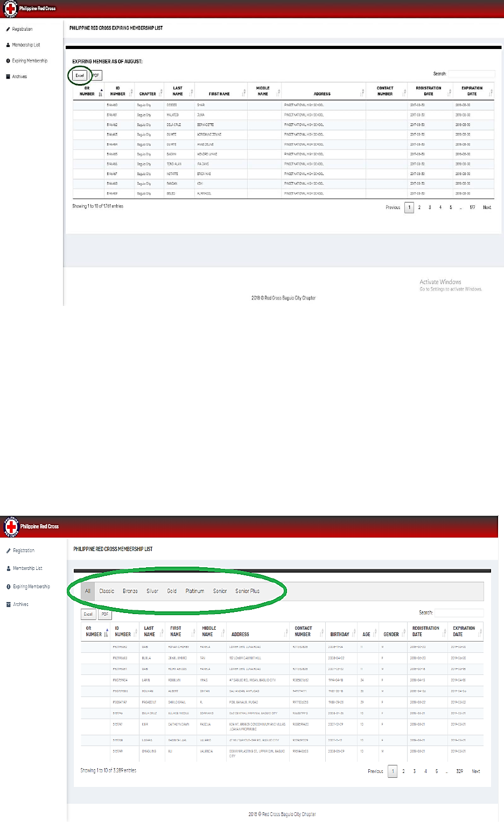Screen dimensions: 504x822
Task: Select the Silver membership tab
Action: pyautogui.click(x=152, y=591)
